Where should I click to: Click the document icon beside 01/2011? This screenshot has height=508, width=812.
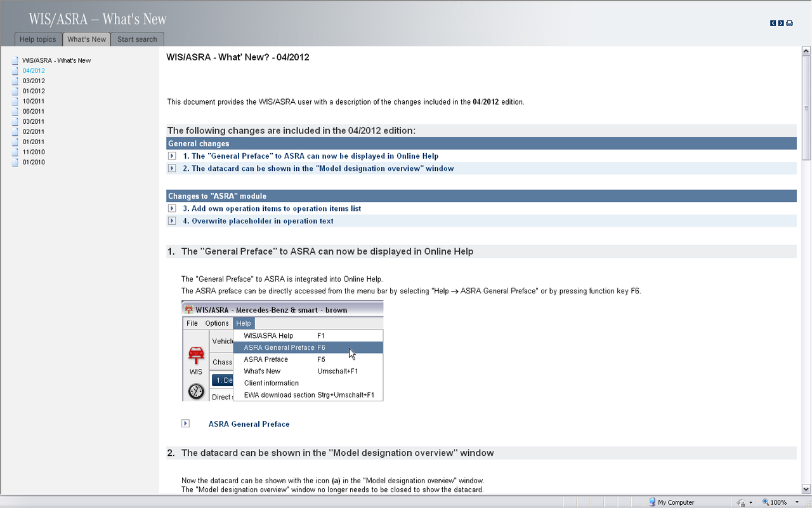click(x=15, y=142)
